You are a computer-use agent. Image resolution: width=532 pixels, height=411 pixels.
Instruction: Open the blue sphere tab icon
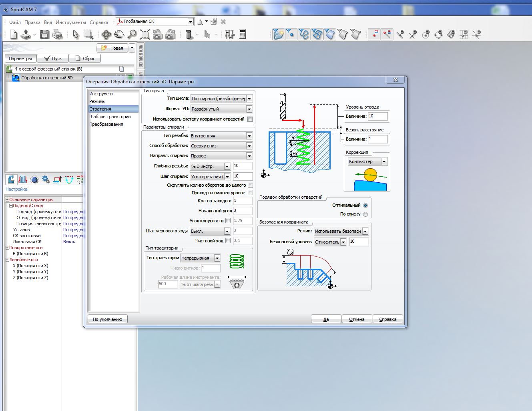click(34, 179)
